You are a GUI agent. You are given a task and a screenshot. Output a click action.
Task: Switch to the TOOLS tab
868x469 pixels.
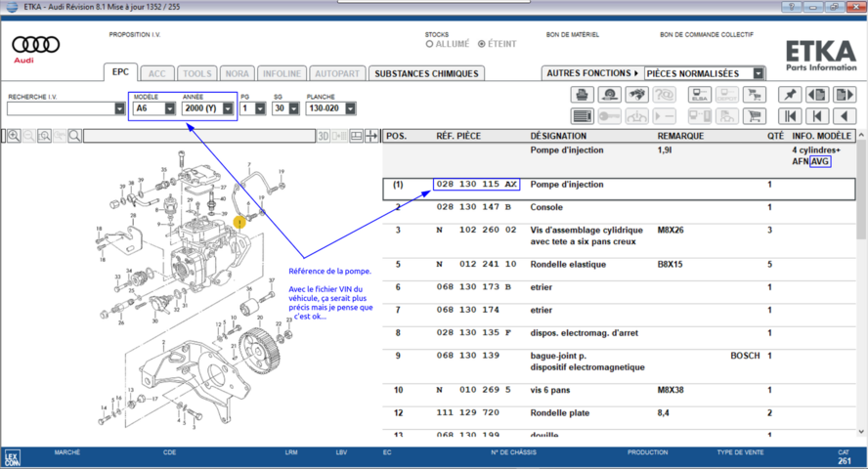click(197, 73)
